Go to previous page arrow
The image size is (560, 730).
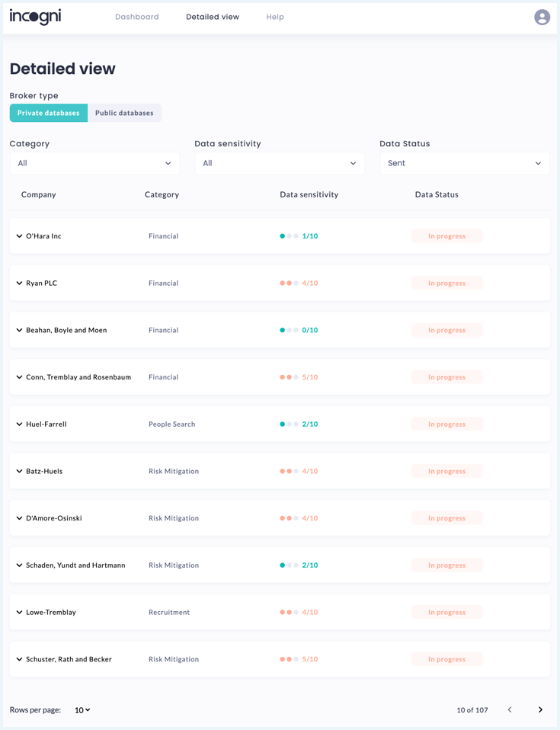pos(510,709)
